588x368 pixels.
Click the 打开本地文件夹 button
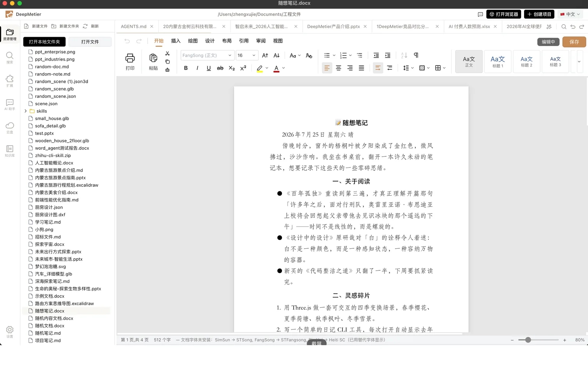pos(44,42)
